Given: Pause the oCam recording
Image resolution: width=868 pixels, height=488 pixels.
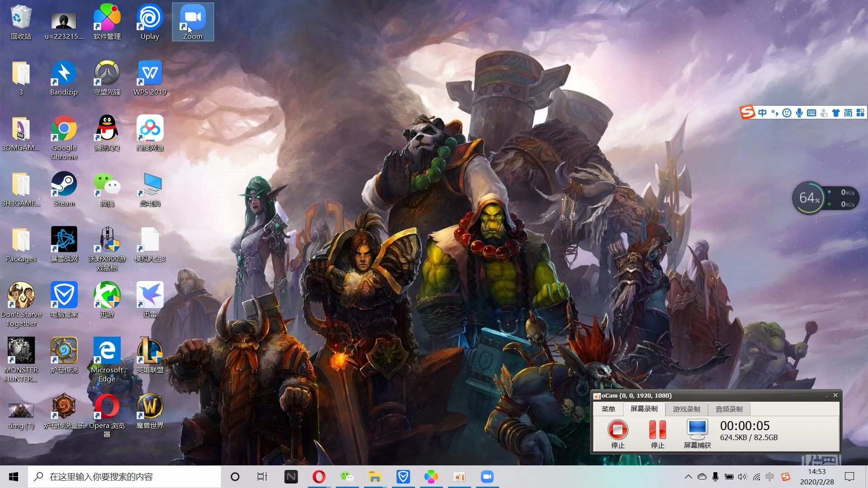Looking at the screenshot, I should 657,434.
